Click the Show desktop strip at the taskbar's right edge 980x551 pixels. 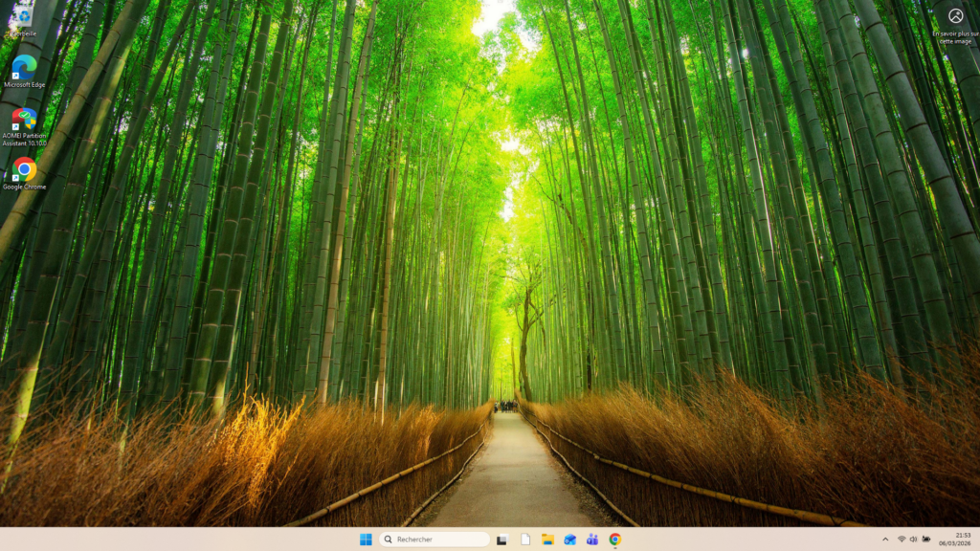[x=978, y=540]
